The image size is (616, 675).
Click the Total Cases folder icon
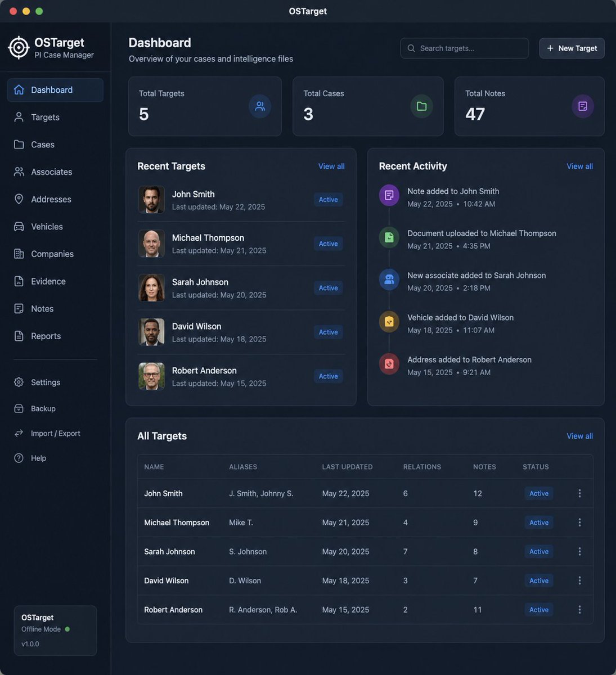click(x=421, y=106)
